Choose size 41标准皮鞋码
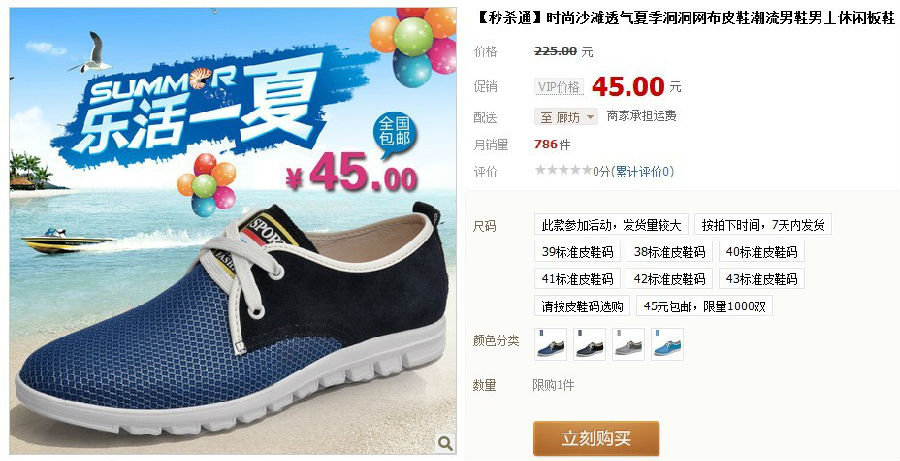Viewport: 900px width, 461px height. [577, 279]
